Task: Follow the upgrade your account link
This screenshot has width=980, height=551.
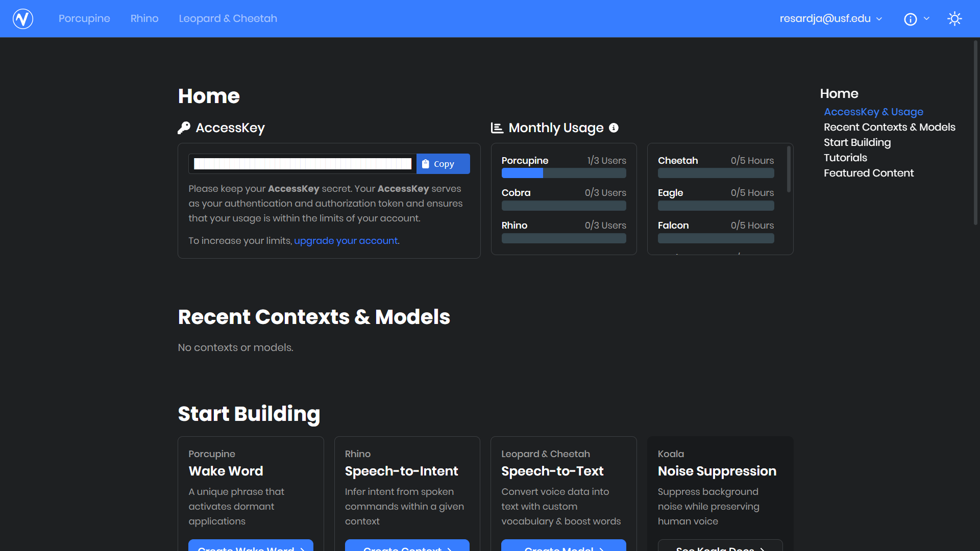Action: (346, 241)
